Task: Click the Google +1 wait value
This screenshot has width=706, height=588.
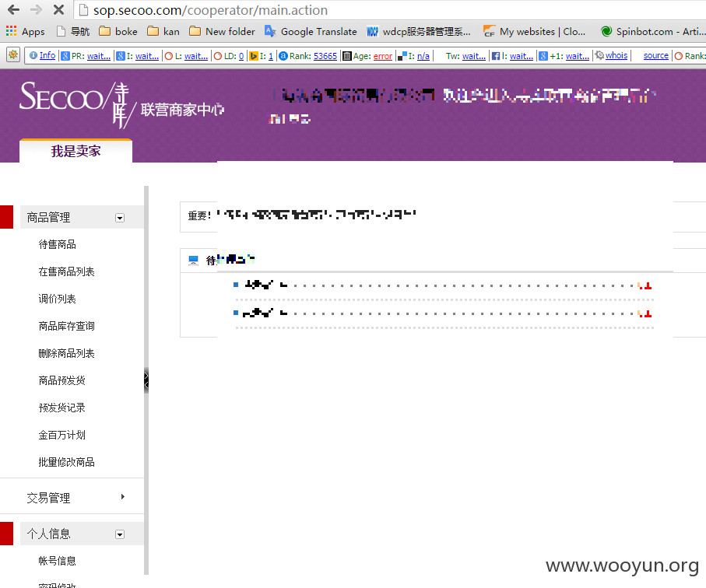Action: [x=578, y=56]
